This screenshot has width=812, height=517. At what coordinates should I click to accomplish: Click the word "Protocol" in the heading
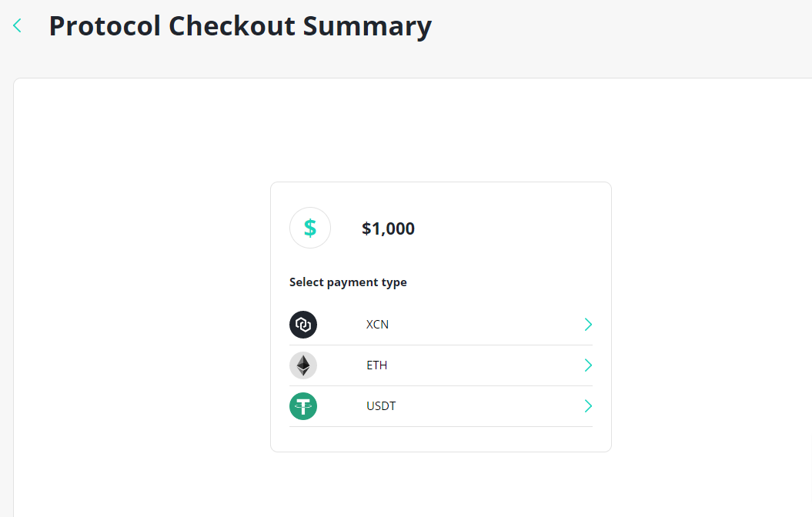pos(105,25)
